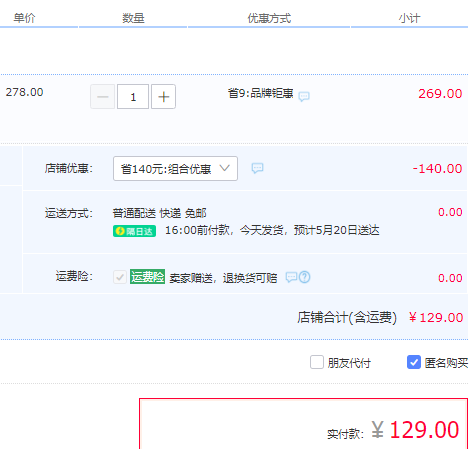The width and height of the screenshot is (475, 449).
Task: Open the 省140元:组合优惠 dropdown
Action: tap(175, 169)
